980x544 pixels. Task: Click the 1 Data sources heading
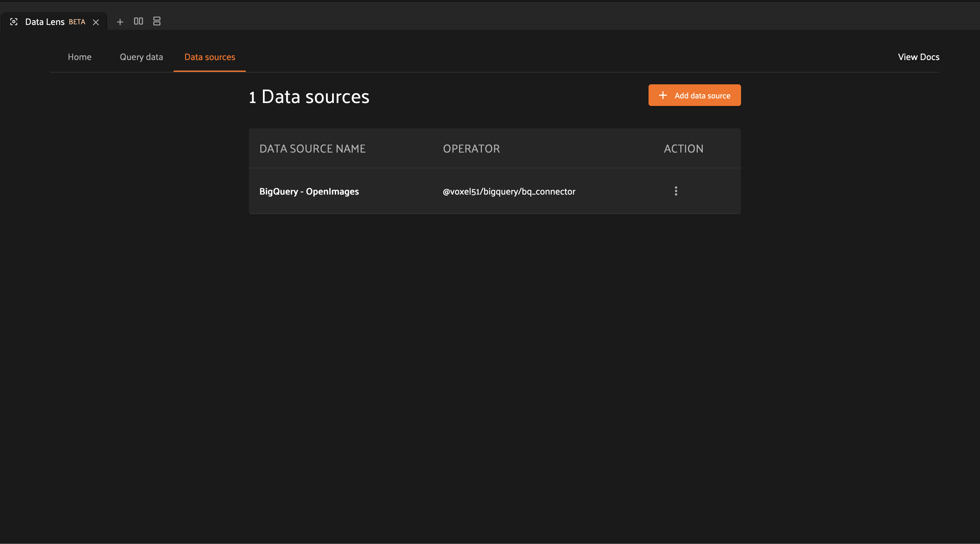point(309,96)
